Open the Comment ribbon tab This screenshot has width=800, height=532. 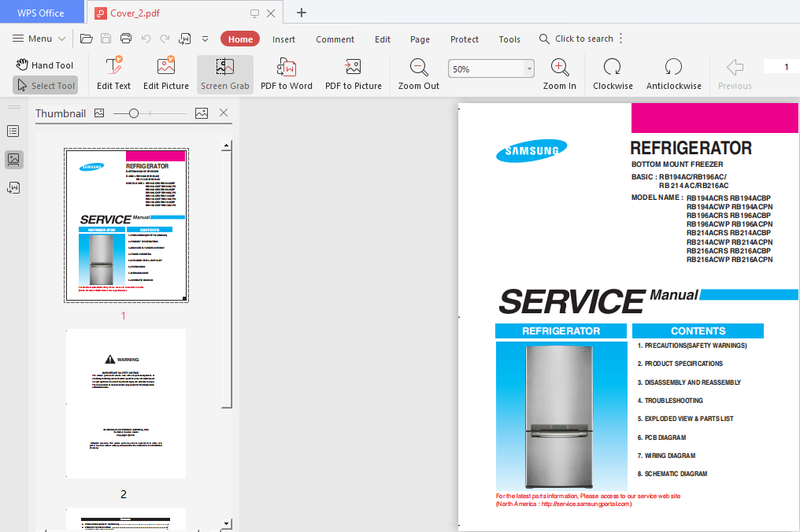[335, 39]
